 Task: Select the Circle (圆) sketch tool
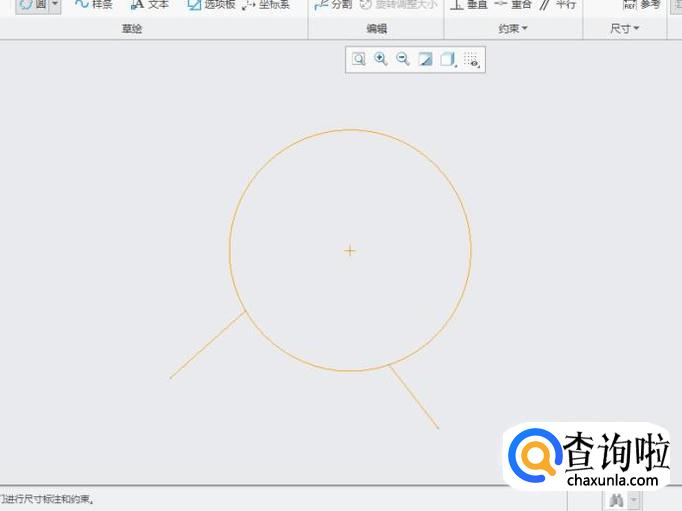click(32, 5)
